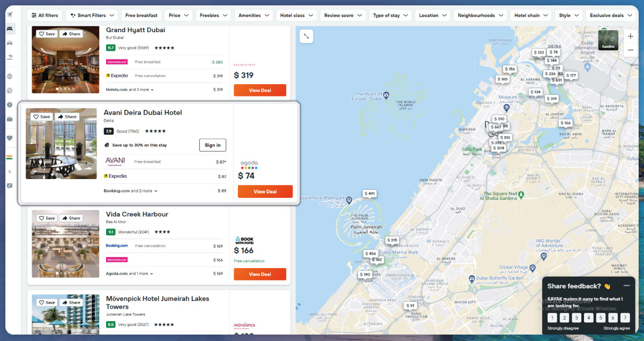The image size is (644, 341).
Task: Expand 'Agoda.com and 1 more' providers
Action: [130, 273]
